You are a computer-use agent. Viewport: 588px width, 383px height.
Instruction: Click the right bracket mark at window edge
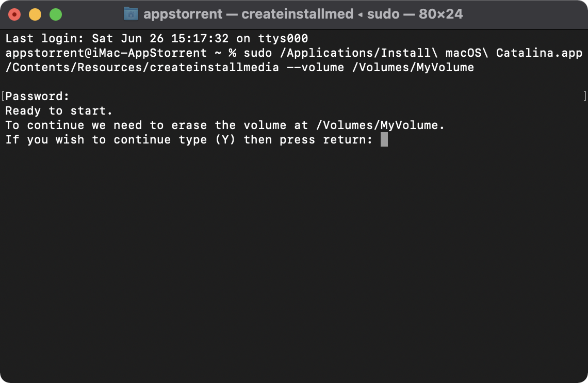point(584,96)
